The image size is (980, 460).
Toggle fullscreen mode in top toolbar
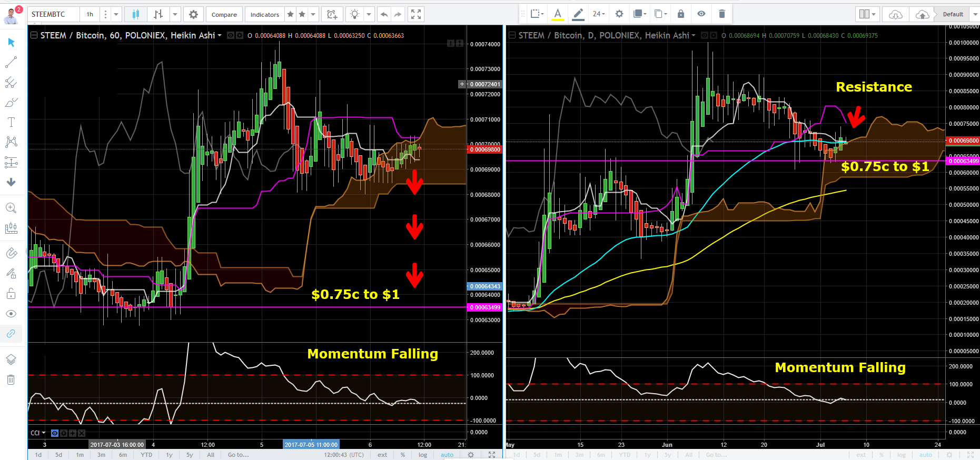[416, 14]
